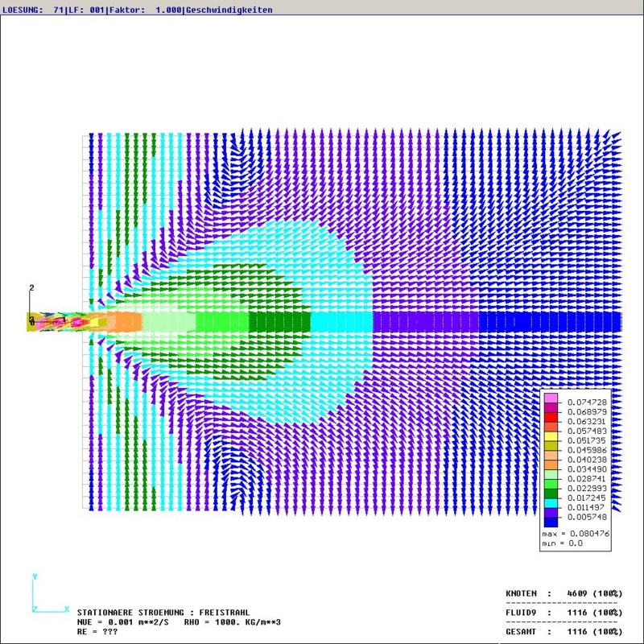Click the Faktor: 1.000 header field
Image resolution: width=644 pixels, height=644 pixels.
click(145, 10)
